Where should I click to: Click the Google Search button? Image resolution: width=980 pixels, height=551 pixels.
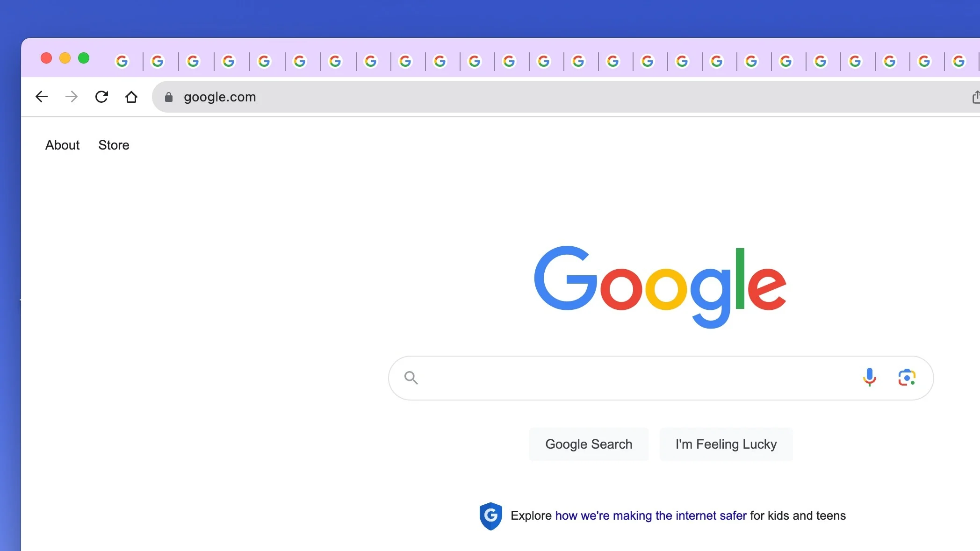(589, 444)
